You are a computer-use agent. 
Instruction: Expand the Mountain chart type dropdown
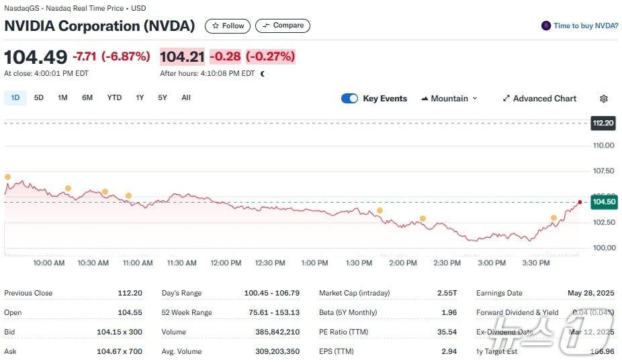pyautogui.click(x=449, y=99)
